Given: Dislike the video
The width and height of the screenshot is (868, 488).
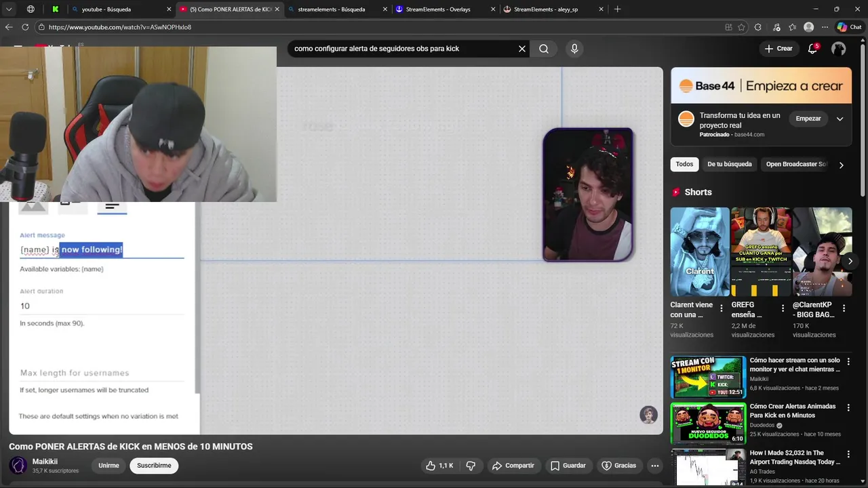Looking at the screenshot, I should (471, 466).
